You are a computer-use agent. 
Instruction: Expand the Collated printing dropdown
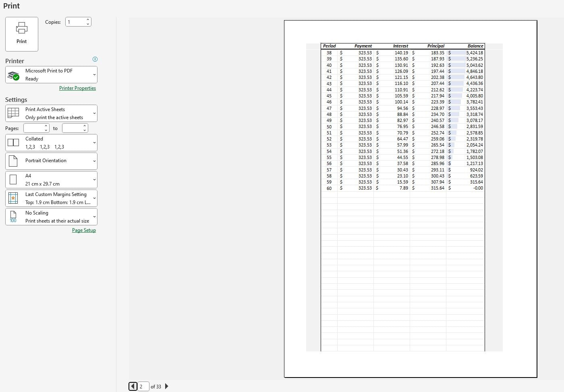(94, 142)
